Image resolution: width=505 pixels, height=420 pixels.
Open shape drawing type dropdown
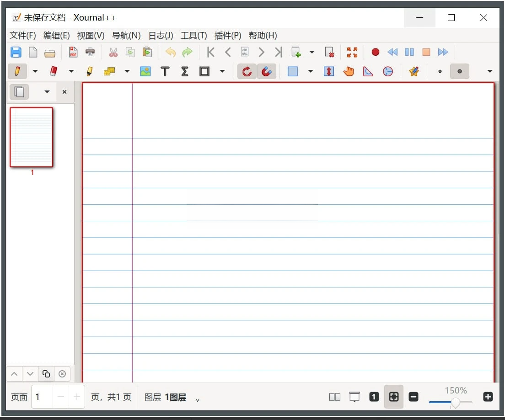(222, 71)
